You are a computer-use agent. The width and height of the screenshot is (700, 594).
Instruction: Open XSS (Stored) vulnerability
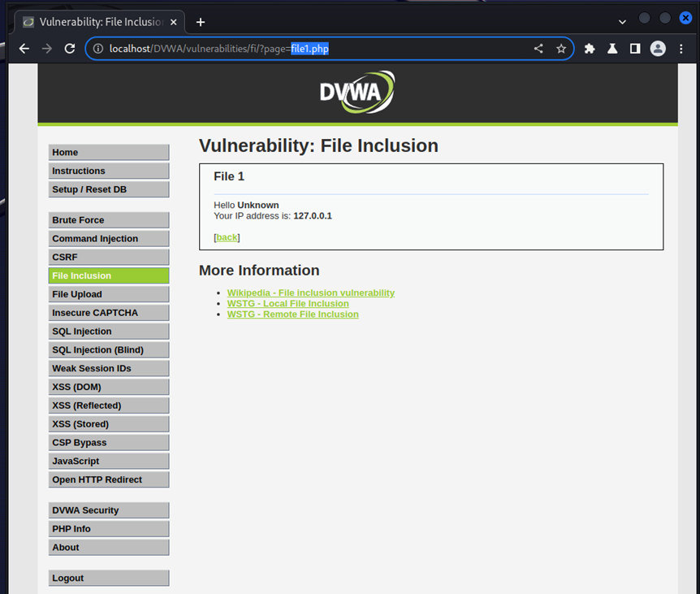(x=109, y=424)
